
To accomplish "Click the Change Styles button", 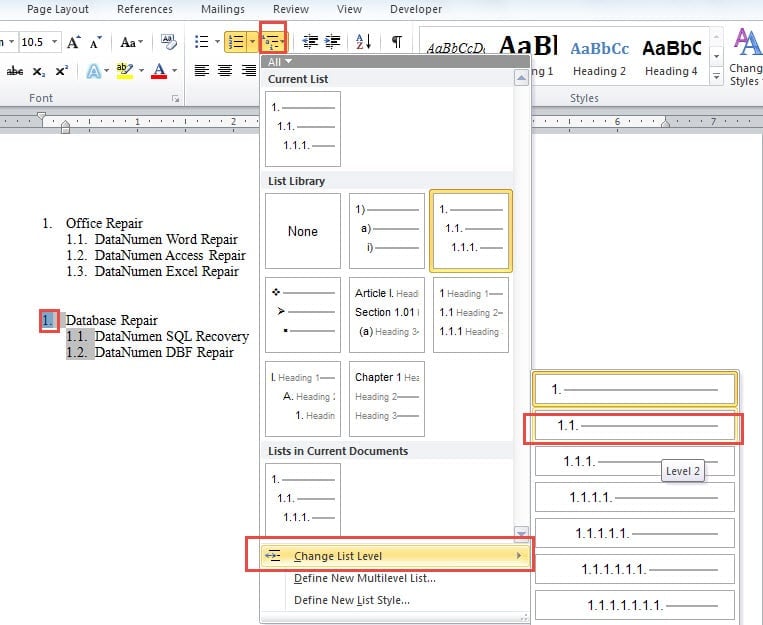I will (x=745, y=57).
